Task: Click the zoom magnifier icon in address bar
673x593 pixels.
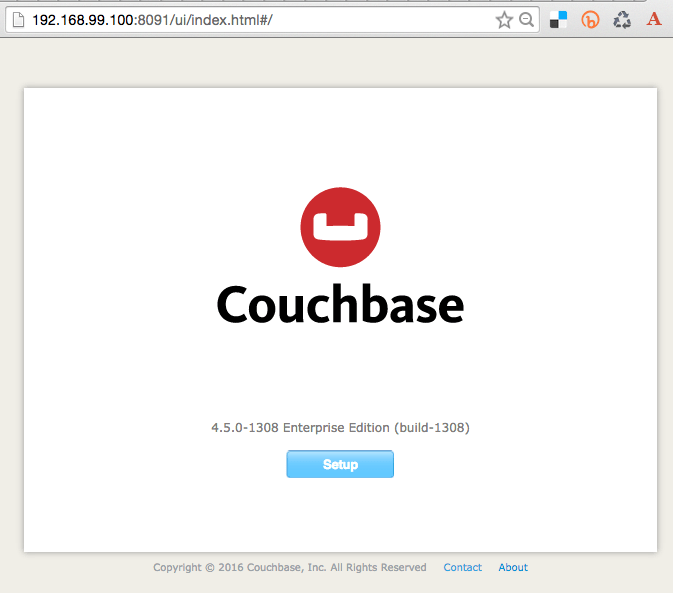Action: (x=526, y=20)
